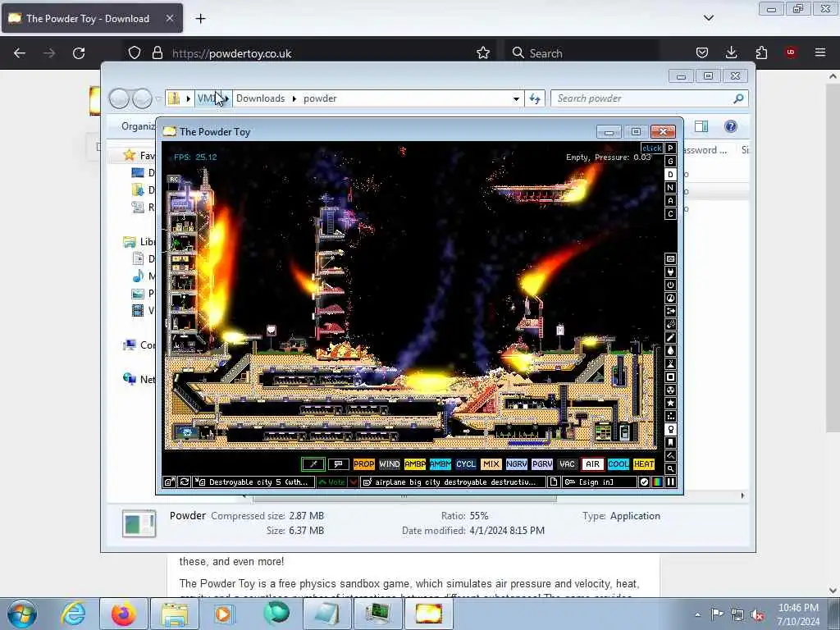Select the COOL tool

[619, 464]
